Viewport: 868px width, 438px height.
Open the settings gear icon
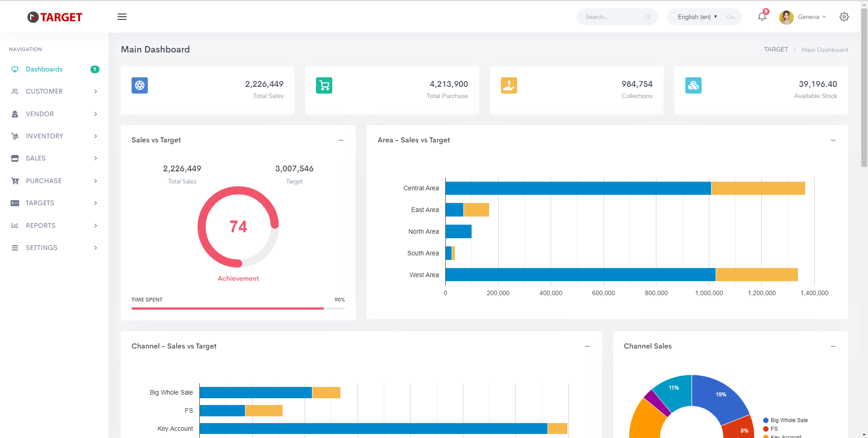coord(844,17)
